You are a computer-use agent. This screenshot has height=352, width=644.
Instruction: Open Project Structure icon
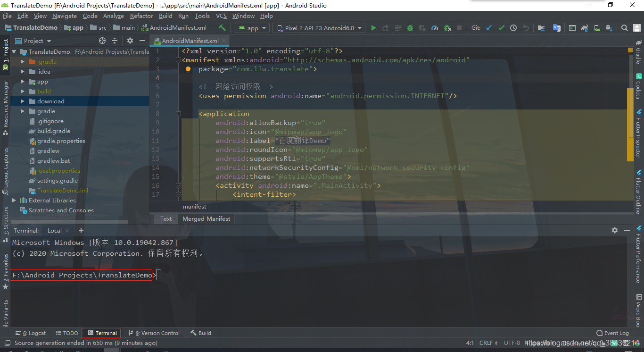click(x=541, y=28)
